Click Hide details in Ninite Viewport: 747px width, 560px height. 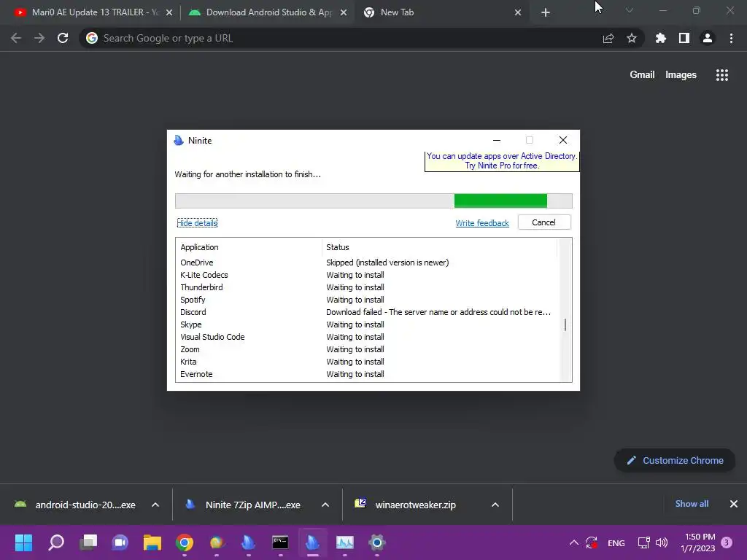[x=197, y=223]
